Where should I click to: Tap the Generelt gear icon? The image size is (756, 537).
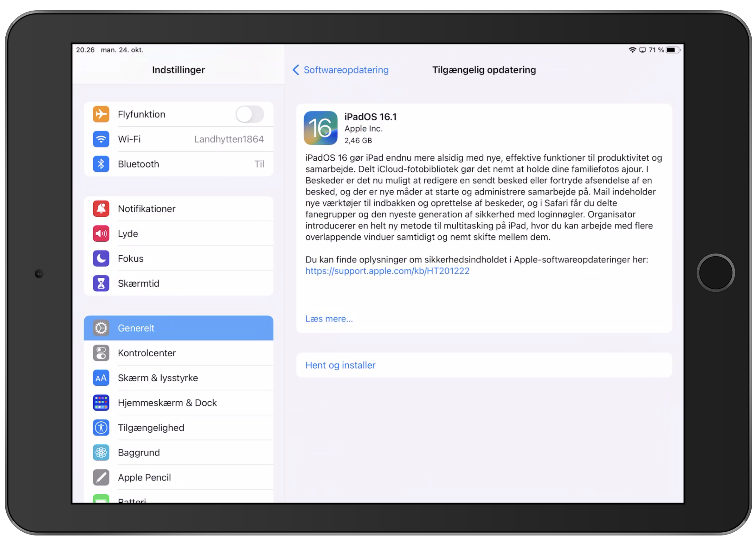pos(101,328)
